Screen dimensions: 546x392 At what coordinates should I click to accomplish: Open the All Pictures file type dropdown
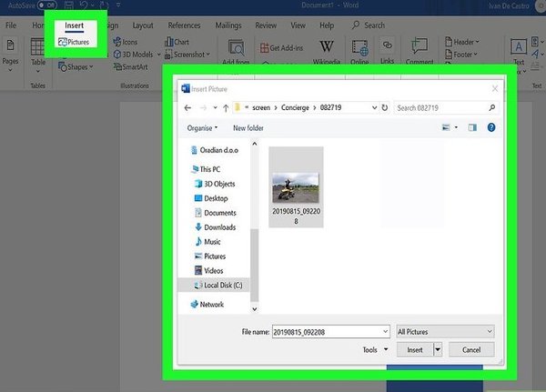(445, 332)
